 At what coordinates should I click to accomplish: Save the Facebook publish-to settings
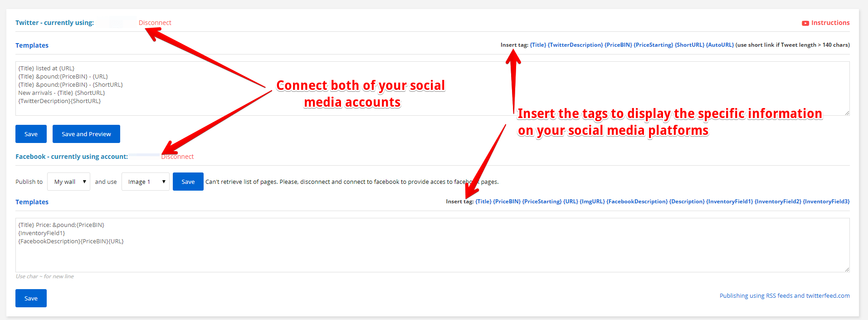188,182
